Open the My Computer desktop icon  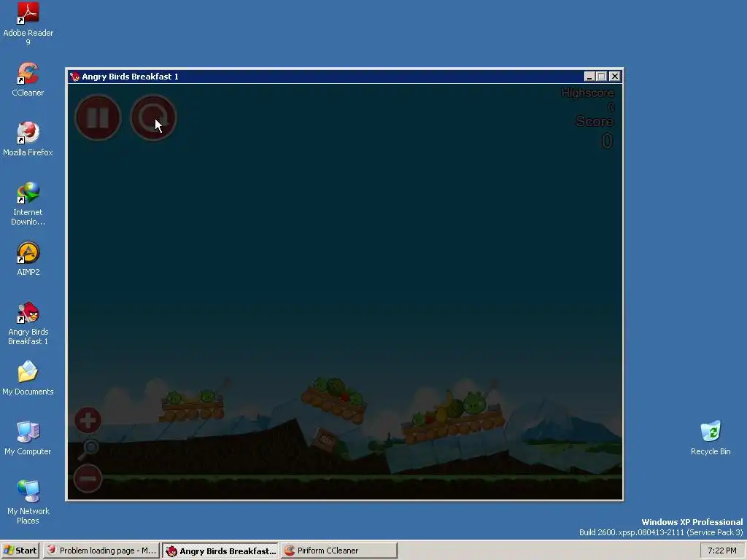click(28, 438)
